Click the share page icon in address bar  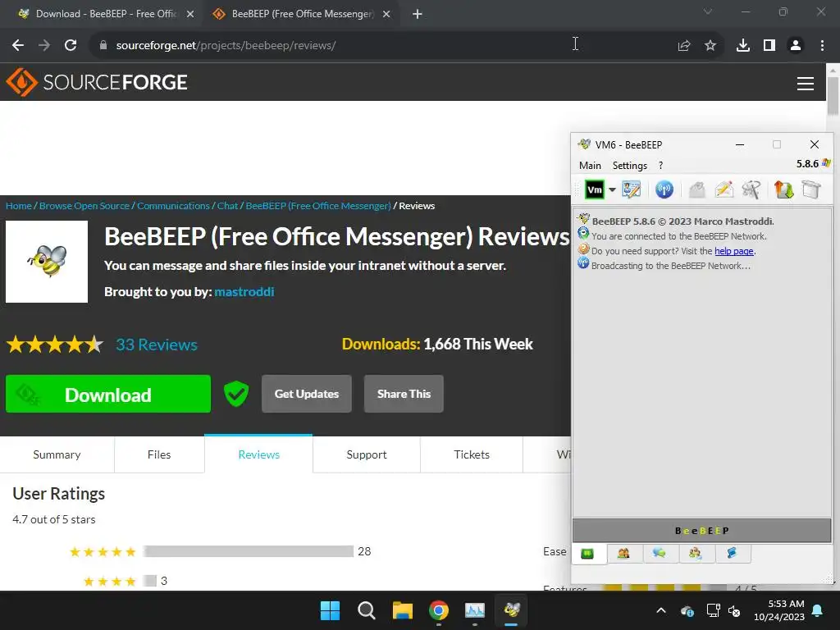(x=684, y=46)
